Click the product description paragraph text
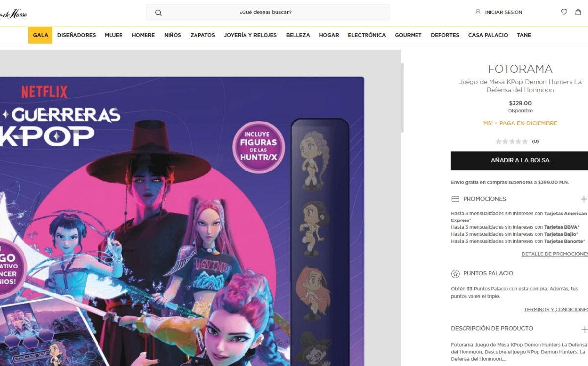588x366 pixels. [x=519, y=352]
